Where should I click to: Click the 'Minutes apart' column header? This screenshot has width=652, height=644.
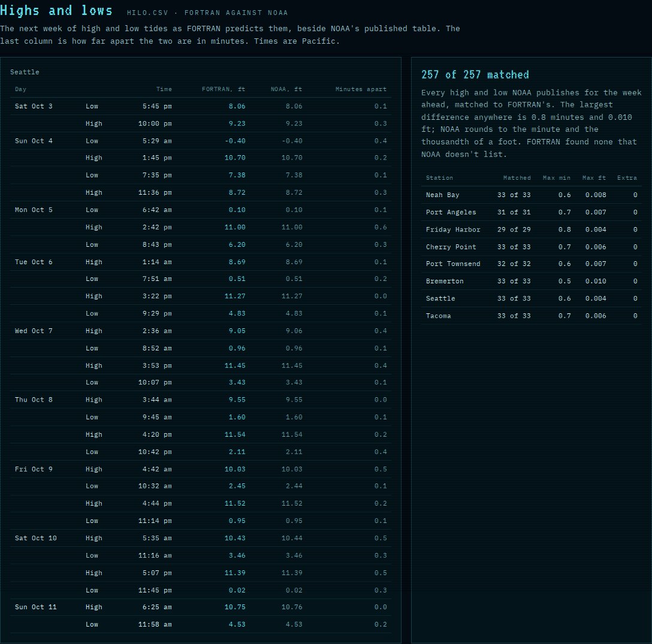pyautogui.click(x=361, y=89)
